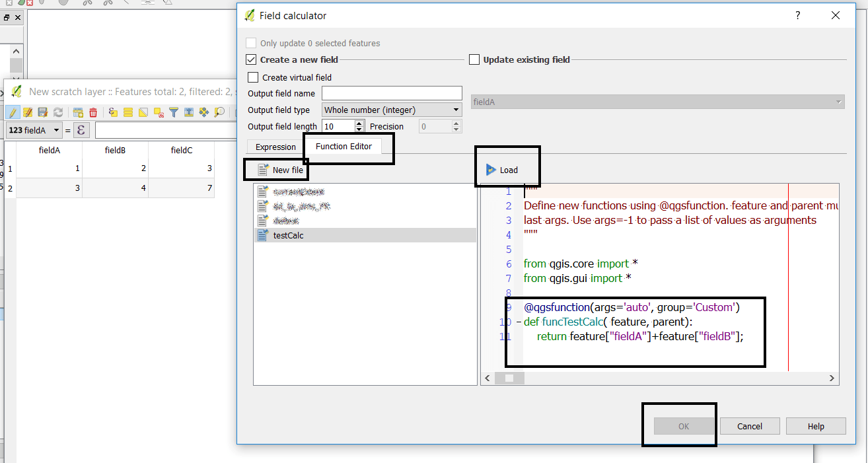This screenshot has height=463, width=868.
Task: Switch to the Expression tab
Action: tap(274, 147)
